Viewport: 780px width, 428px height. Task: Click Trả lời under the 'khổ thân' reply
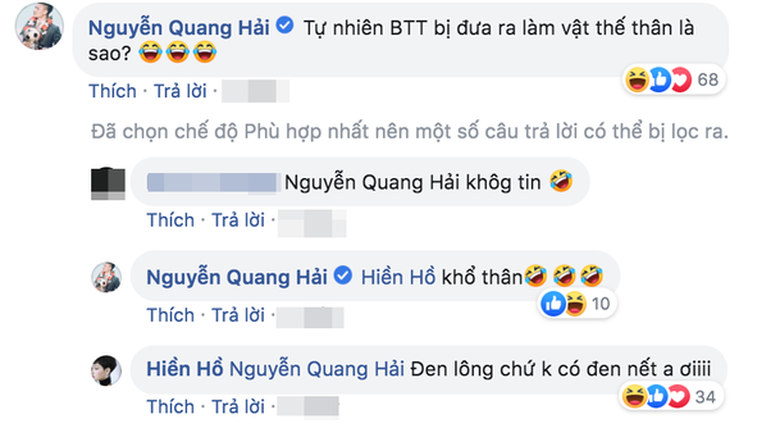coord(238,315)
